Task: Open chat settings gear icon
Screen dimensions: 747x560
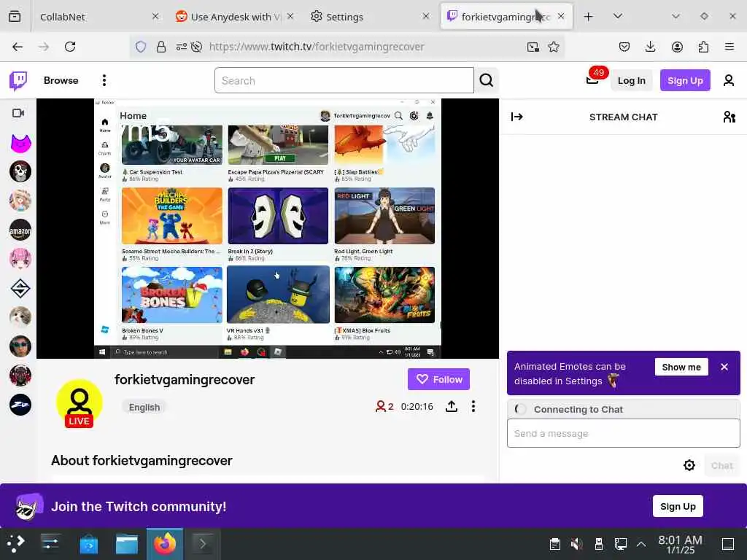Action: (x=689, y=465)
